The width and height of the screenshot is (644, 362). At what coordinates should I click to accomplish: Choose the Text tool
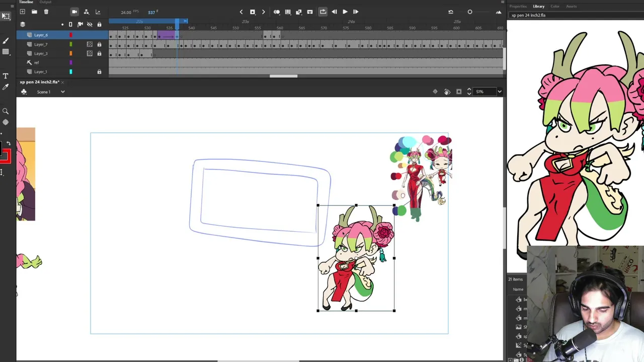pyautogui.click(x=6, y=76)
